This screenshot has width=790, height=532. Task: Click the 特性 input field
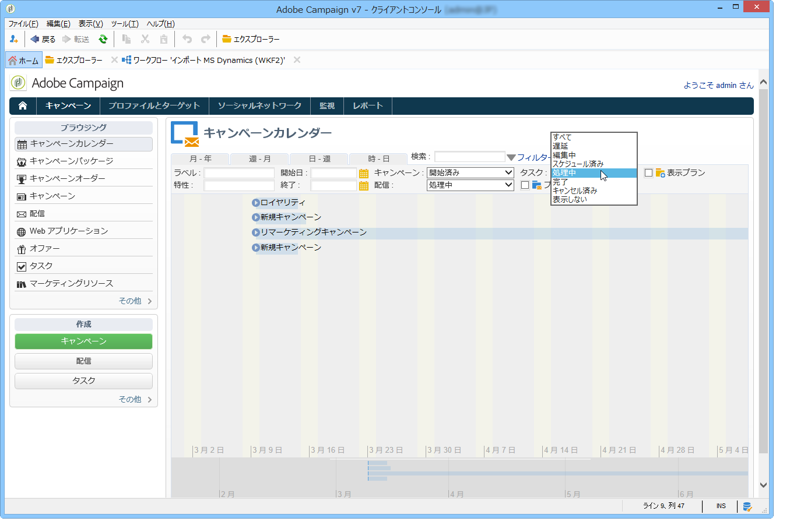pyautogui.click(x=239, y=186)
